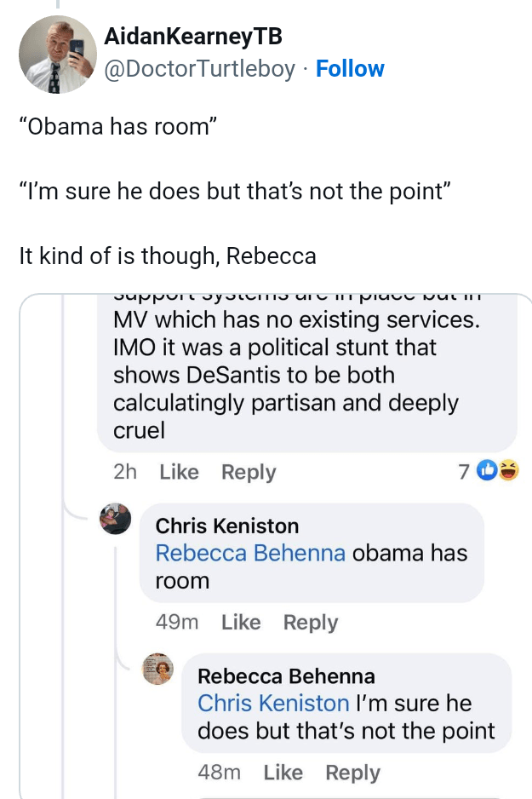Open Rebecca Behenna's bold author name
This screenshot has width=532, height=799.
(286, 676)
